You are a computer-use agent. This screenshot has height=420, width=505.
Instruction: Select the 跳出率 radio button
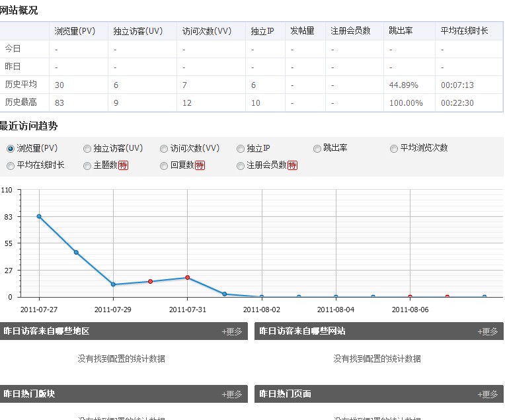(x=317, y=149)
